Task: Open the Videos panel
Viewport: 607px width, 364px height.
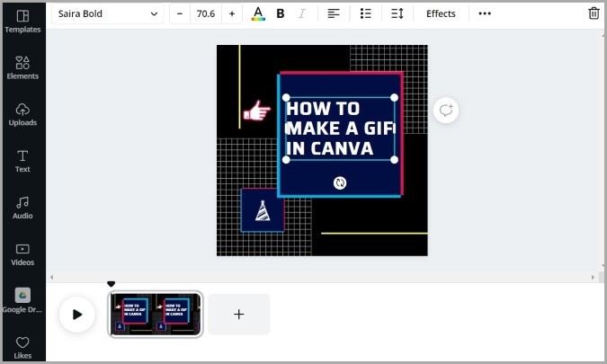Action: [22, 254]
